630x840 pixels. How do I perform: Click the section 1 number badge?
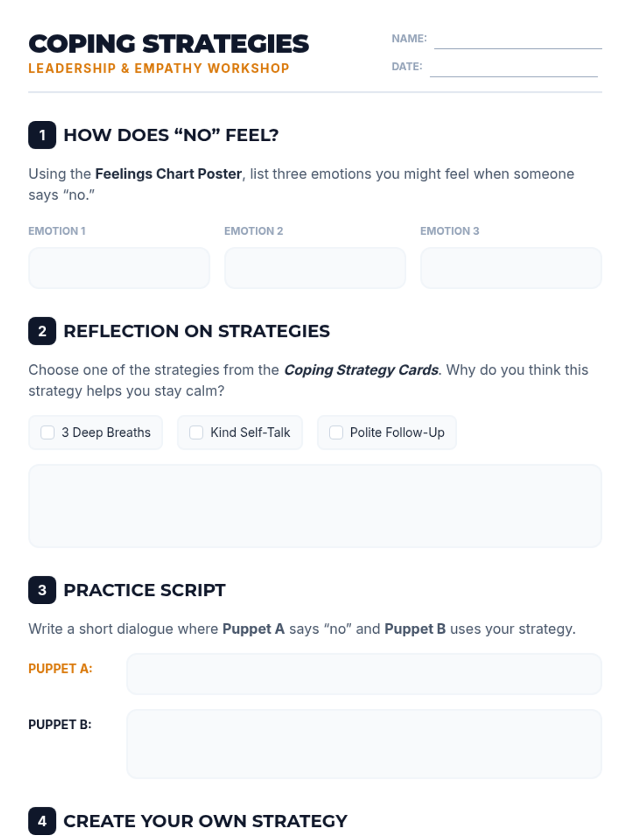click(42, 135)
